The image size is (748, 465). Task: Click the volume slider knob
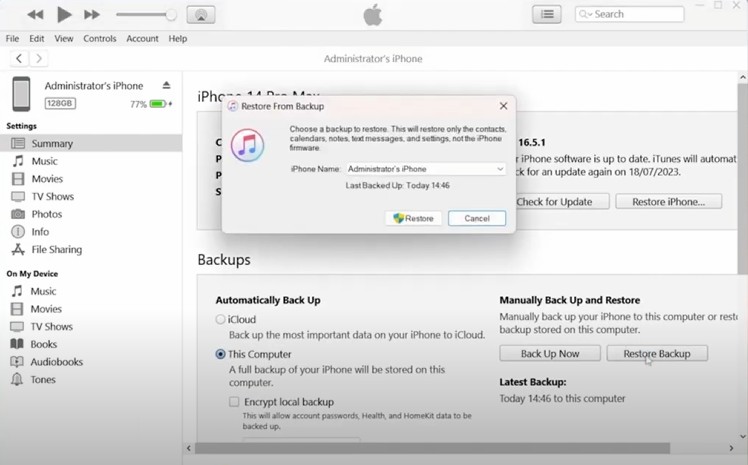pyautogui.click(x=171, y=15)
